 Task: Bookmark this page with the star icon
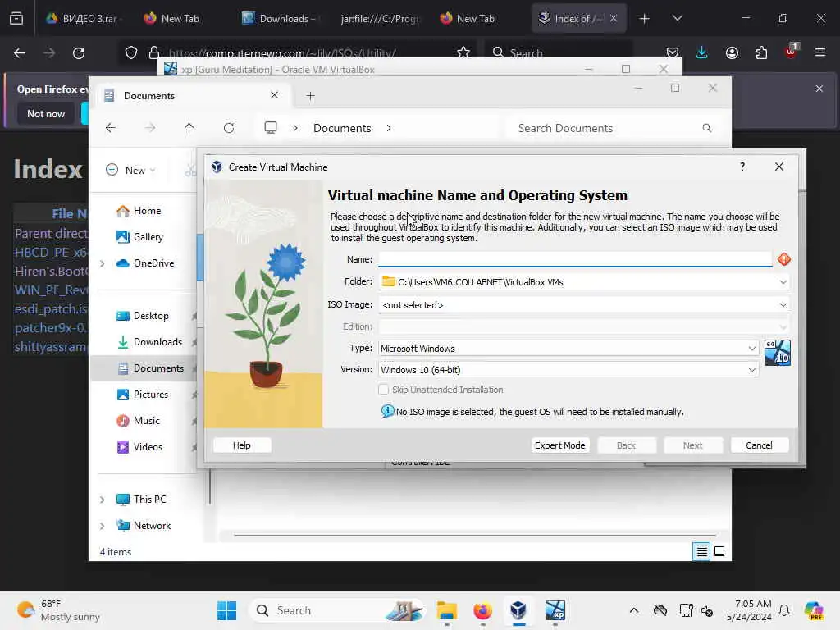[463, 52]
